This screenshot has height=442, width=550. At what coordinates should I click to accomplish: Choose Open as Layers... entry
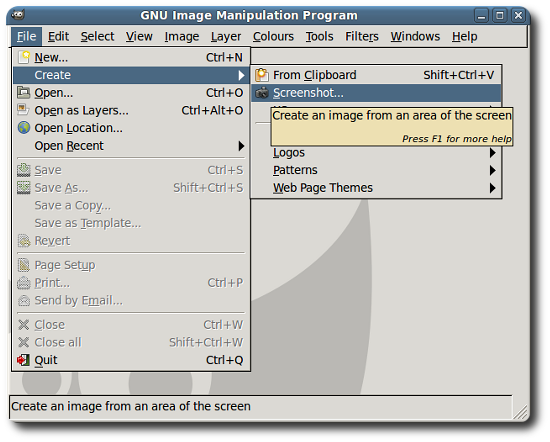pos(131,110)
